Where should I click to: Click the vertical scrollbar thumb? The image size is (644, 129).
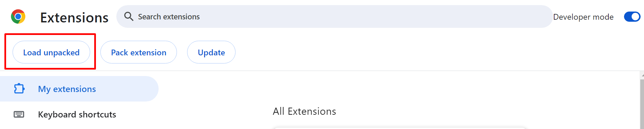point(642,104)
